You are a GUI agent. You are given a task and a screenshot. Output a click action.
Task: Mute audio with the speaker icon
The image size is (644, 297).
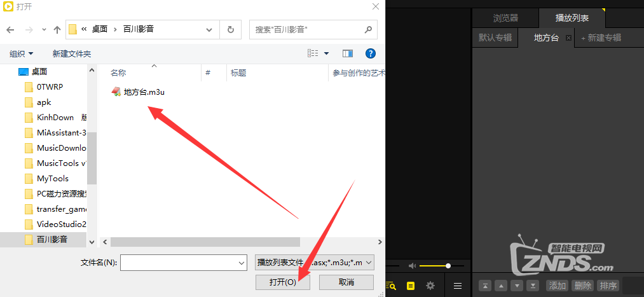click(412, 265)
